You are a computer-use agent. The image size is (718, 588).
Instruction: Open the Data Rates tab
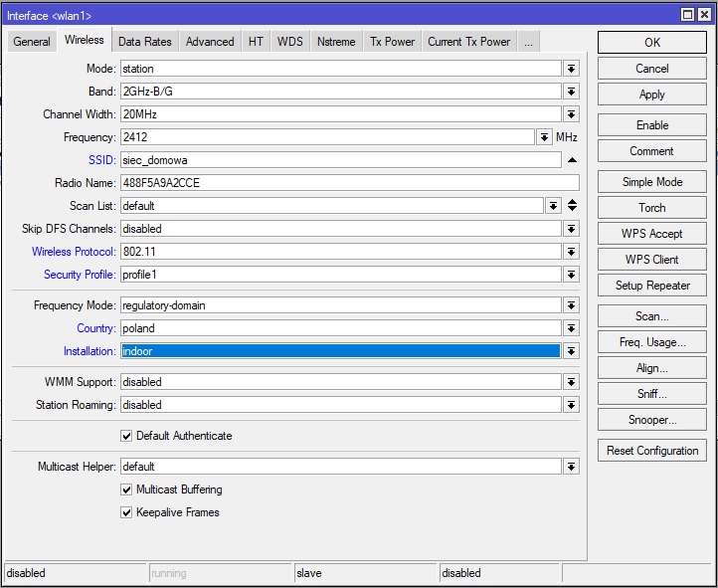coord(145,42)
